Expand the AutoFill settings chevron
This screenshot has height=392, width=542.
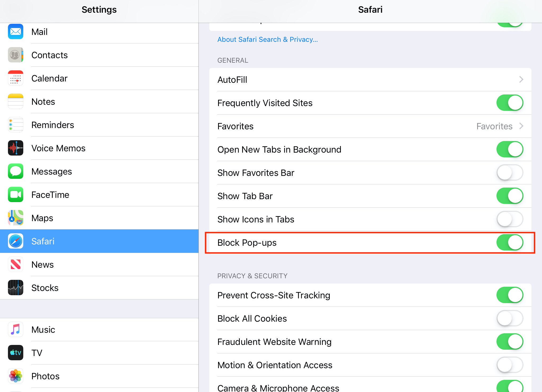pos(521,80)
